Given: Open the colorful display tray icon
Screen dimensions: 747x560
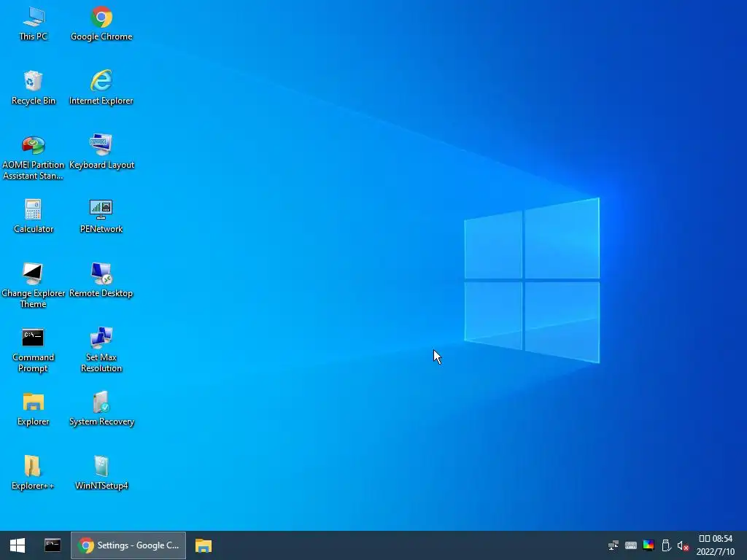Looking at the screenshot, I should point(649,545).
